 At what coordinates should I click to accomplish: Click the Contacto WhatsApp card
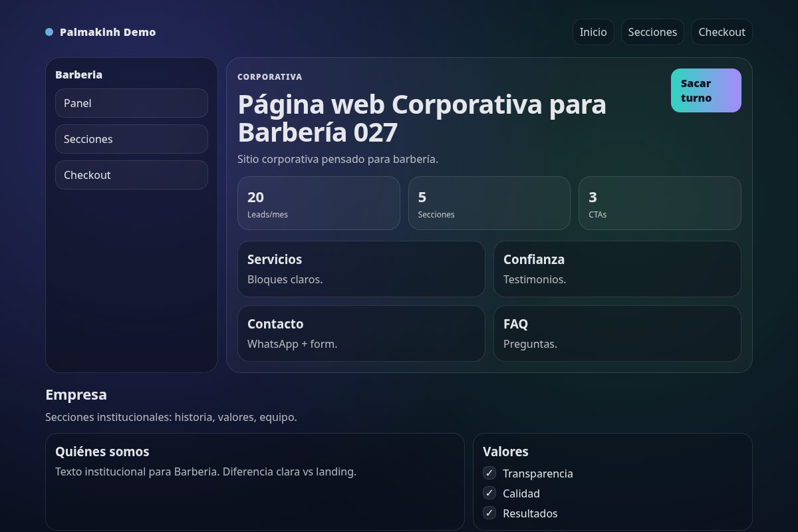(361, 333)
